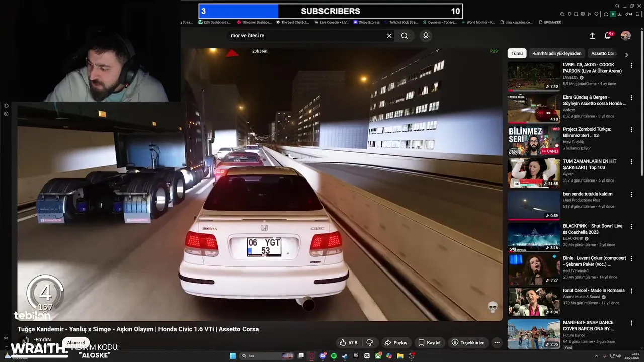Click the YouTube search magnifier button
The image size is (644, 362).
[x=405, y=36]
